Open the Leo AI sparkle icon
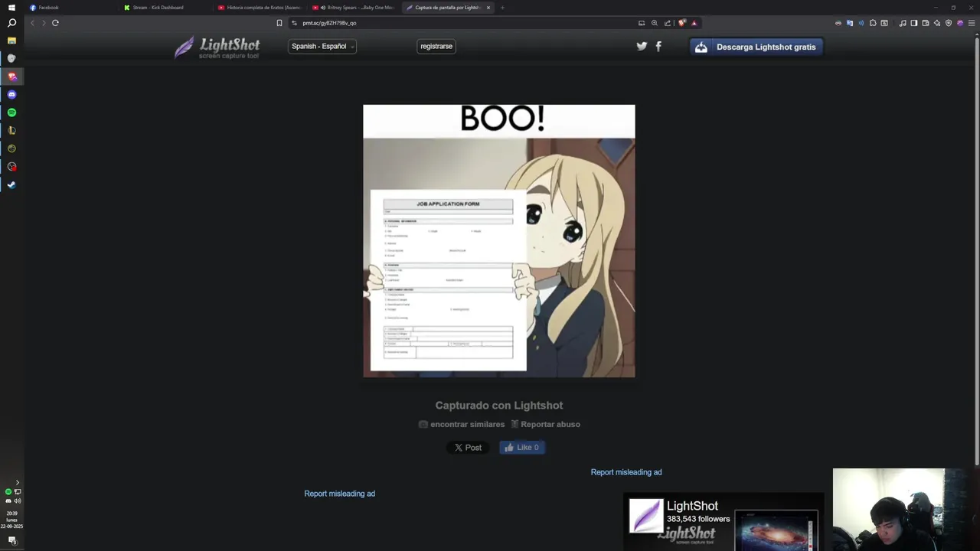 point(937,23)
